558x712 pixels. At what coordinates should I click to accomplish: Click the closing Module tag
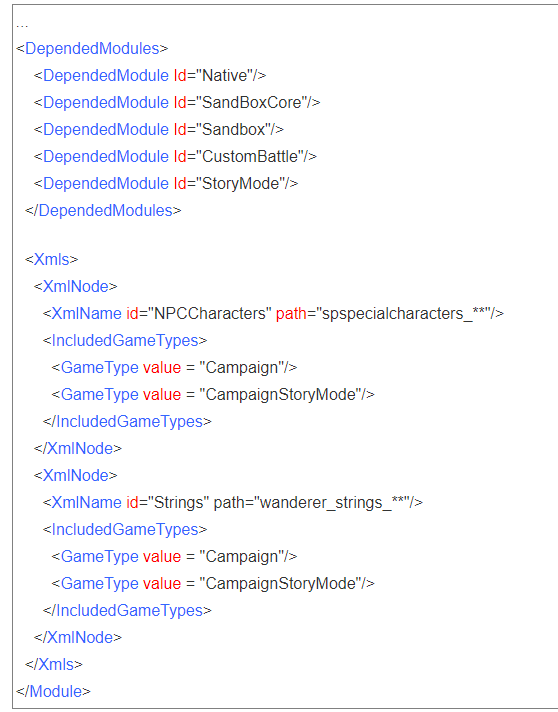pos(53,692)
